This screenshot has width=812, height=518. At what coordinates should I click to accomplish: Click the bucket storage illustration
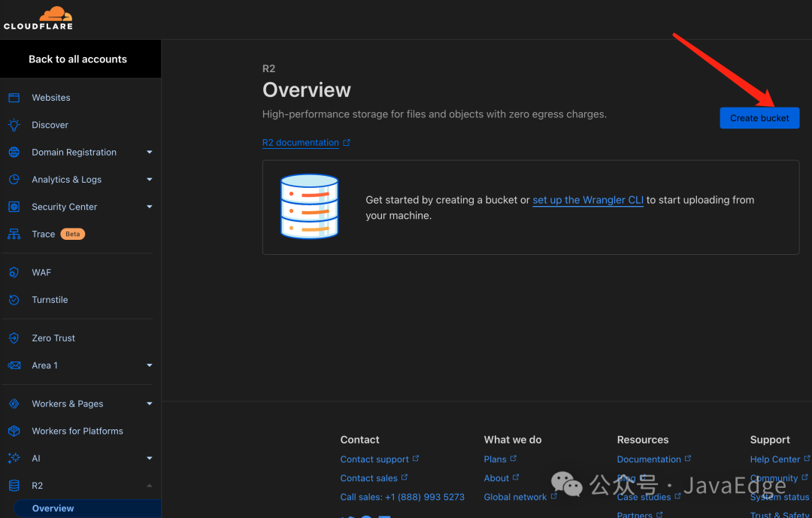(309, 206)
